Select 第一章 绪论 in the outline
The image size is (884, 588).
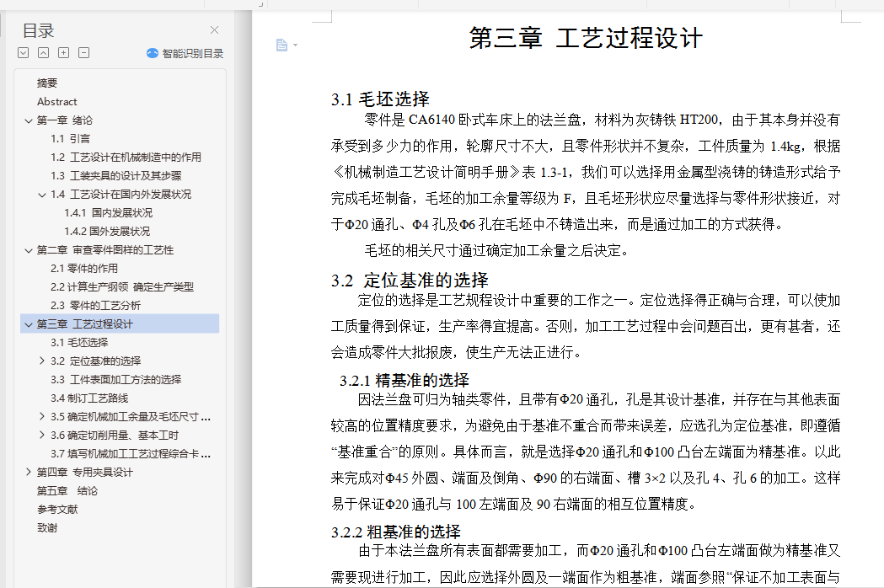point(65,120)
